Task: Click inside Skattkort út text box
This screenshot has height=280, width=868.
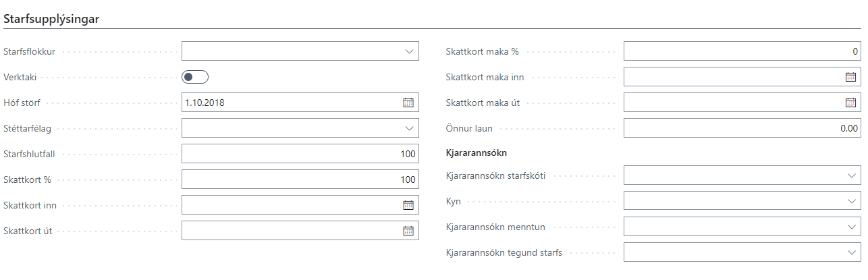Action: [x=290, y=231]
